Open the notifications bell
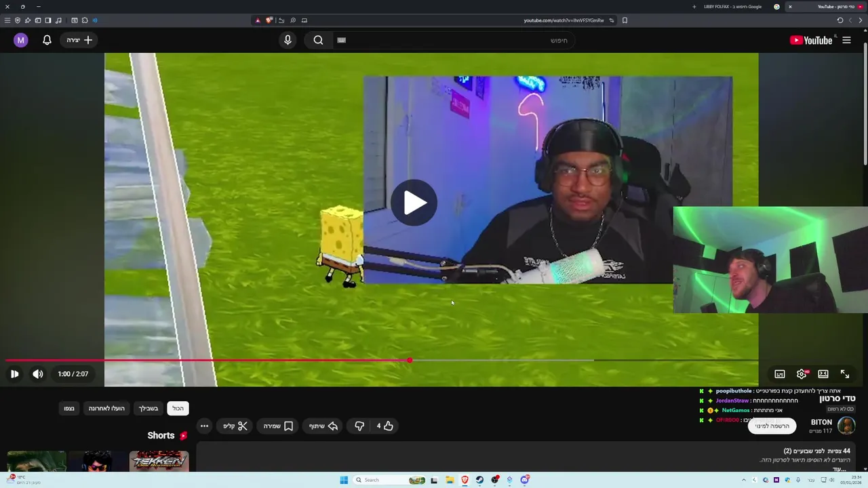Image resolution: width=868 pixels, height=488 pixels. [x=47, y=40]
